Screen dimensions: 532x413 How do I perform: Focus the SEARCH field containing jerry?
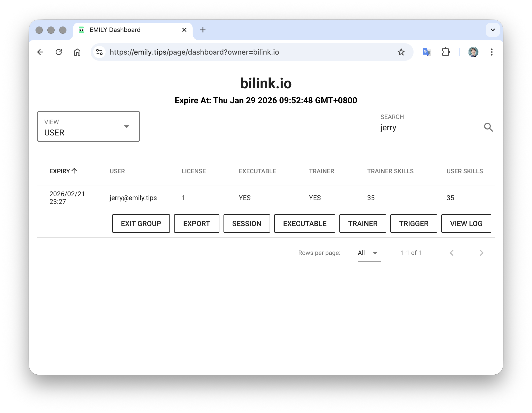pyautogui.click(x=430, y=128)
